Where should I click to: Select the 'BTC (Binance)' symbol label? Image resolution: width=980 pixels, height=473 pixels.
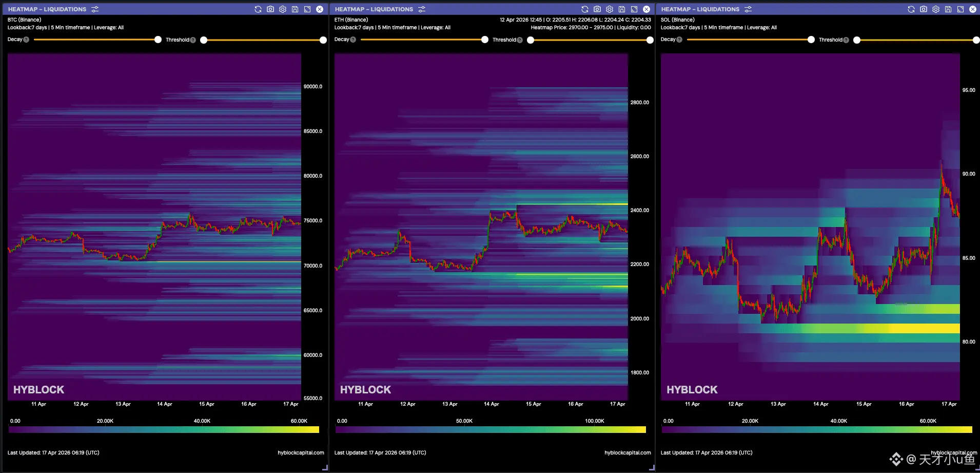[x=24, y=20]
